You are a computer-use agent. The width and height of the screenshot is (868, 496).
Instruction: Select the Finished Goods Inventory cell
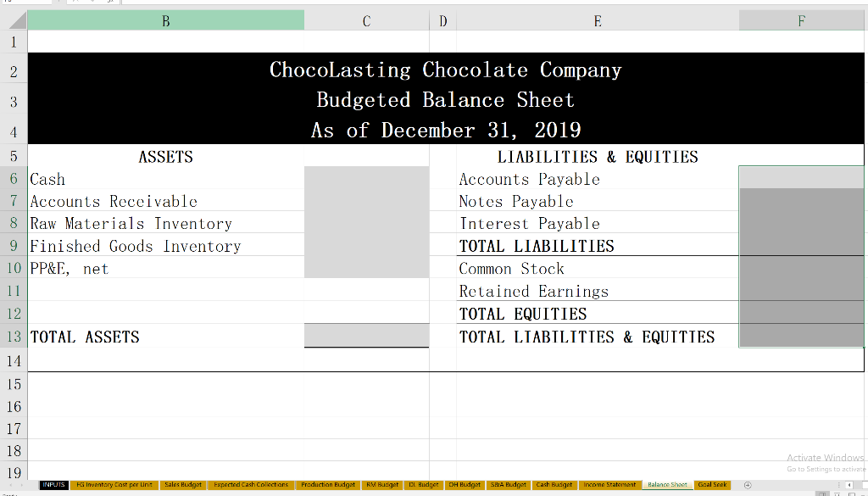(165, 246)
